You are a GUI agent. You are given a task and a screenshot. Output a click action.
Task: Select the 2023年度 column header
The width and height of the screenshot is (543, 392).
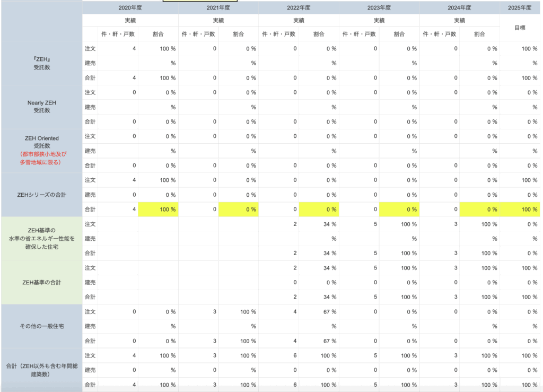point(379,8)
